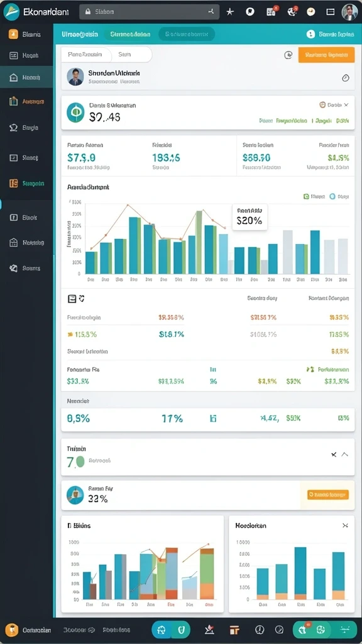Toggle the green legend checkbox above the bar chart
This screenshot has height=644, width=362.
pos(306,197)
